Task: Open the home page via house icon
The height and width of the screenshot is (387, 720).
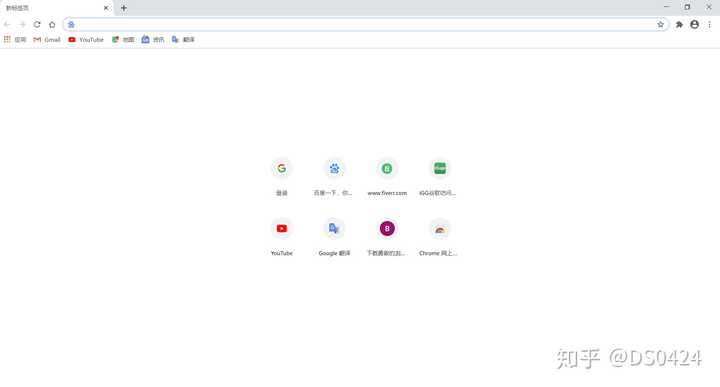Action: 52,24
